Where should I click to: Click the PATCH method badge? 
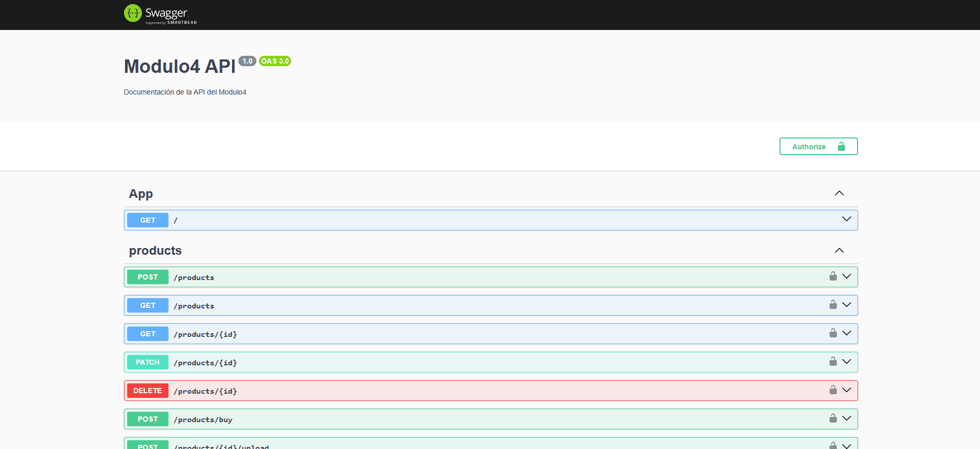point(148,362)
